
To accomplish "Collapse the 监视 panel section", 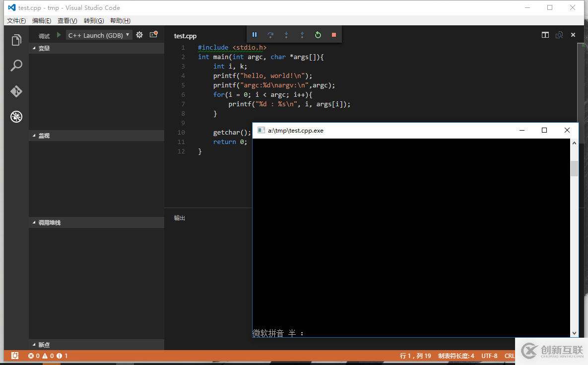I will coord(44,135).
